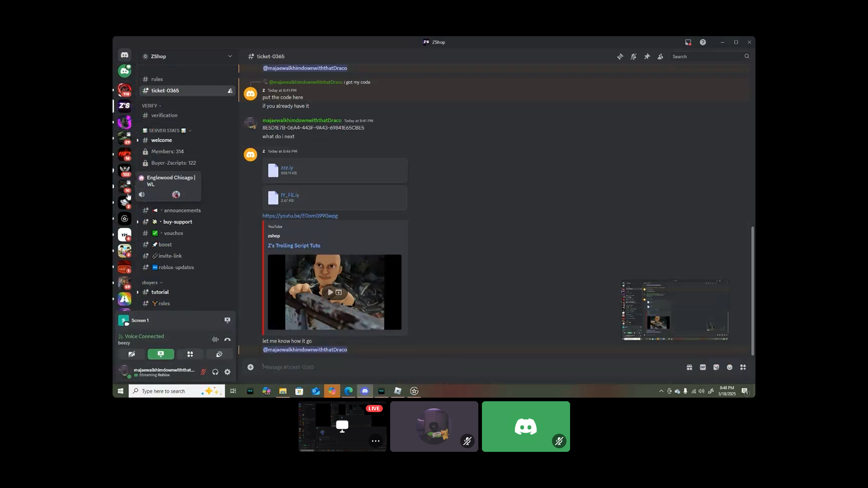The width and height of the screenshot is (868, 488).
Task: Click the plus attach button in message box
Action: coord(250,367)
